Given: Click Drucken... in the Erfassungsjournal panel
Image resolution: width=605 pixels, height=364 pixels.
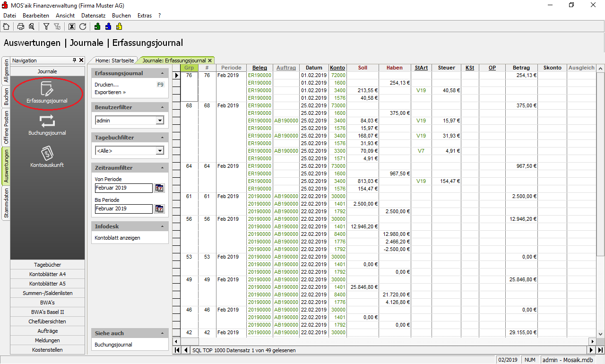Looking at the screenshot, I should coord(107,85).
